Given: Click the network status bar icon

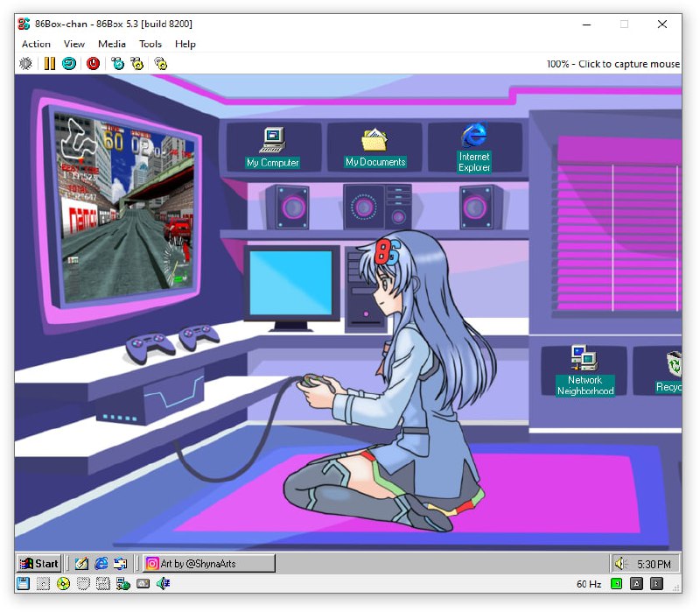Looking at the screenshot, I should 123,584.
